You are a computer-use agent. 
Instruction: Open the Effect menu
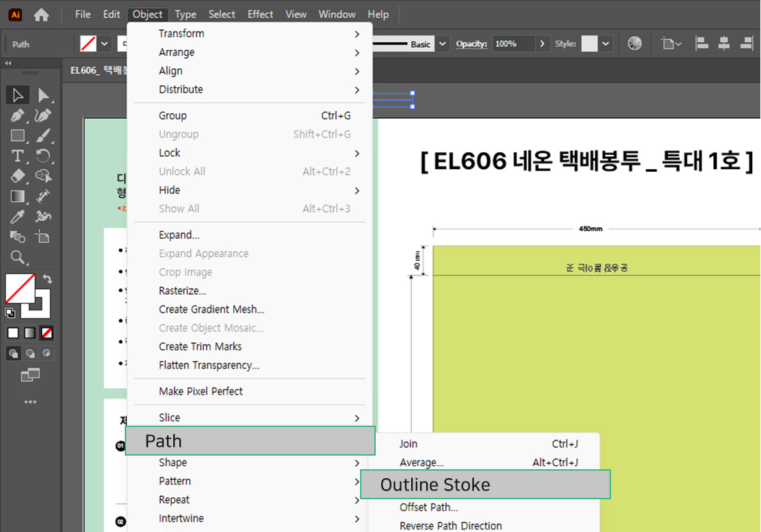point(260,14)
